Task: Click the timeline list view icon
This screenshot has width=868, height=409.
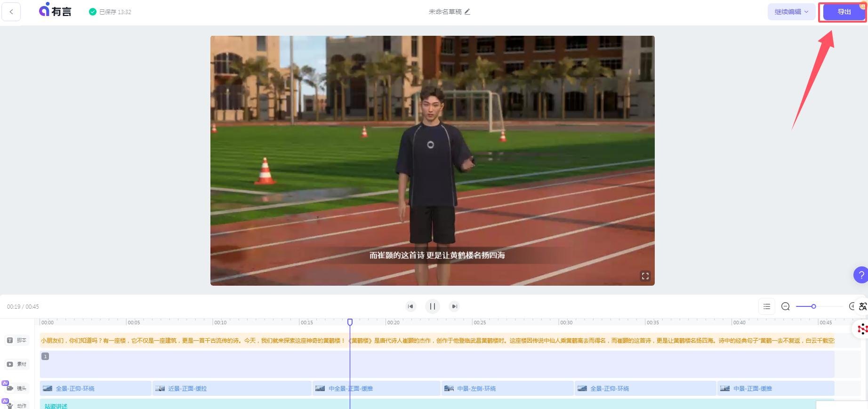Action: [x=767, y=306]
